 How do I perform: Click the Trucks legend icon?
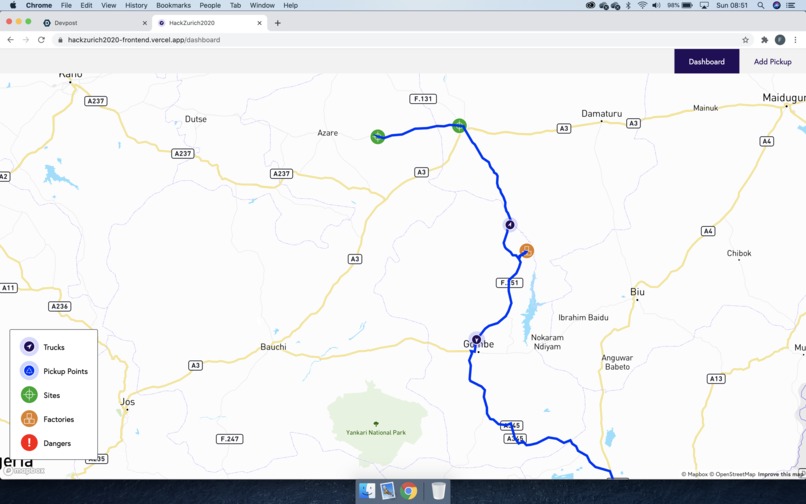pyautogui.click(x=29, y=347)
